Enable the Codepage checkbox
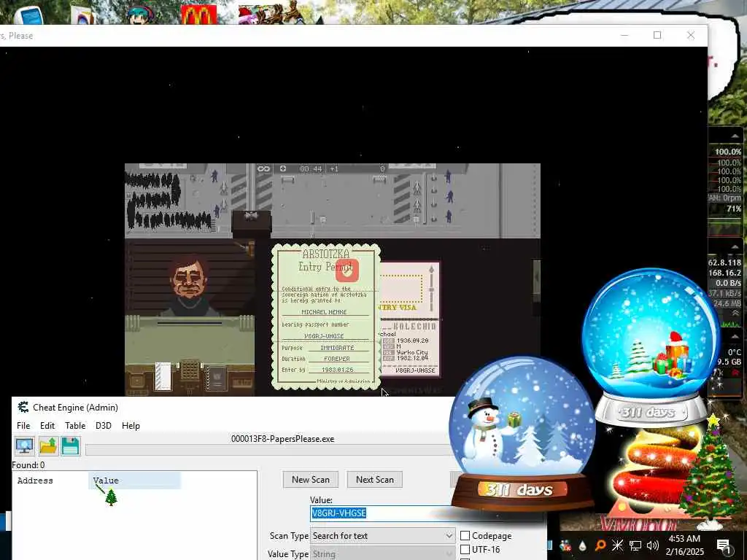Image resolution: width=747 pixels, height=560 pixels. [465, 536]
